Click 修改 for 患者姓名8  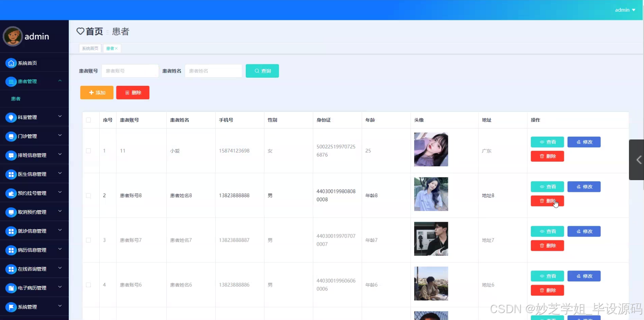(x=584, y=187)
